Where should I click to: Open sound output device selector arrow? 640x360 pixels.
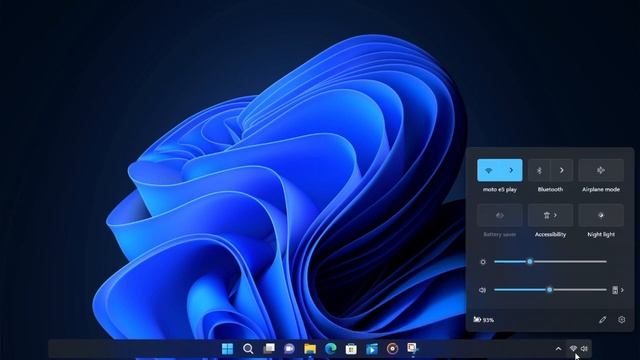pos(618,290)
